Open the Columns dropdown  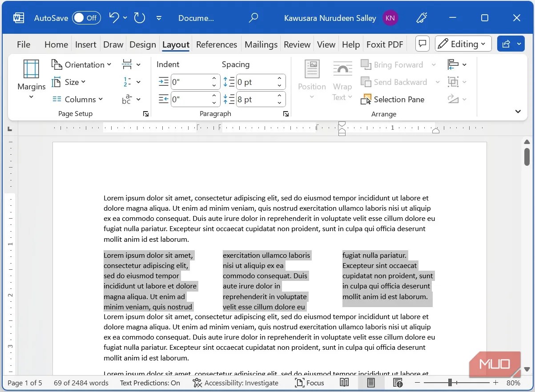77,99
